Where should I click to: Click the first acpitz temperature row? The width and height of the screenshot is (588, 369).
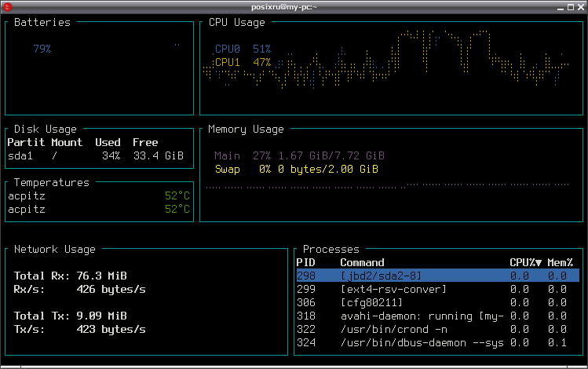coord(99,195)
